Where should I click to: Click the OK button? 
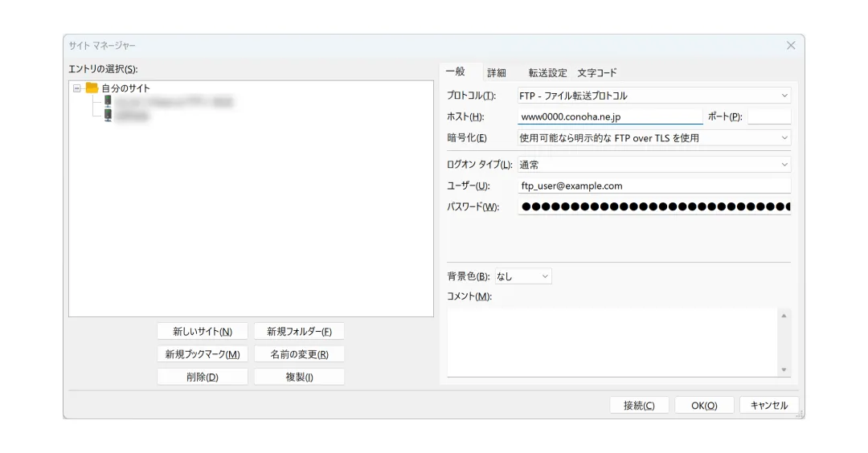coord(704,406)
